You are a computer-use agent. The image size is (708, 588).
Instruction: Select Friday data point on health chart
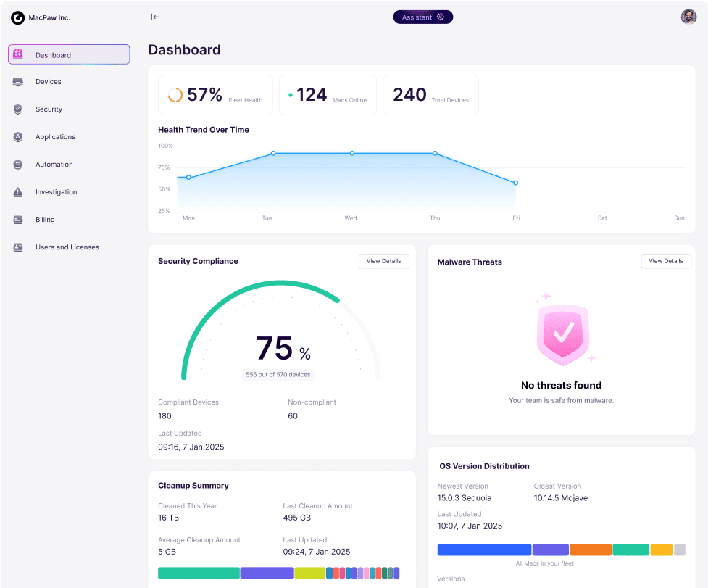(515, 183)
